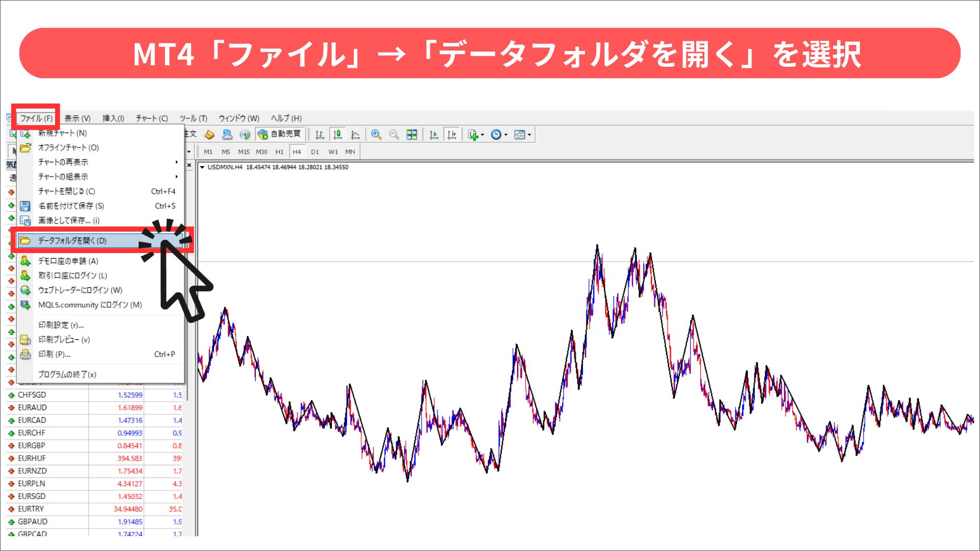The width and height of the screenshot is (980, 551).
Task: Choose チャートを閉じる (C) menu entry
Action: (101, 191)
